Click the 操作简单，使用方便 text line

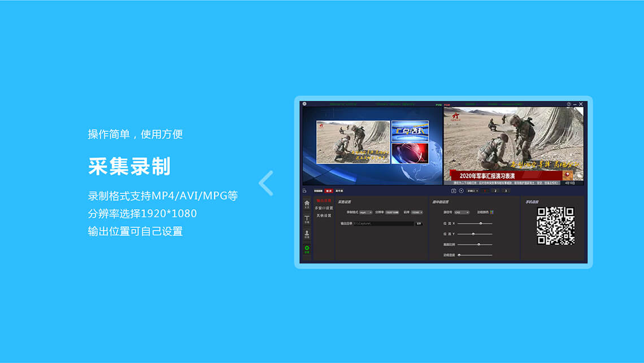click(135, 134)
